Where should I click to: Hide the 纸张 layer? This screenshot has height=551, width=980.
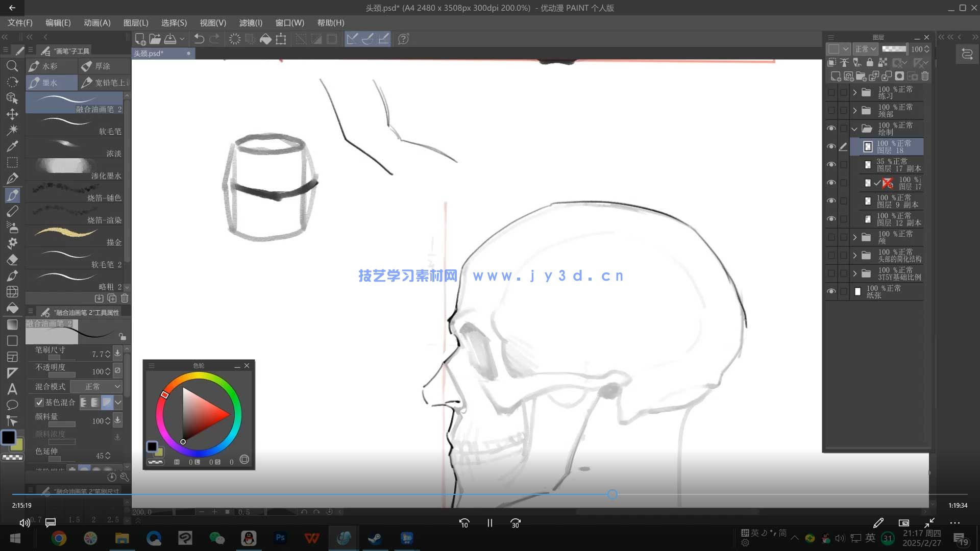click(x=831, y=291)
